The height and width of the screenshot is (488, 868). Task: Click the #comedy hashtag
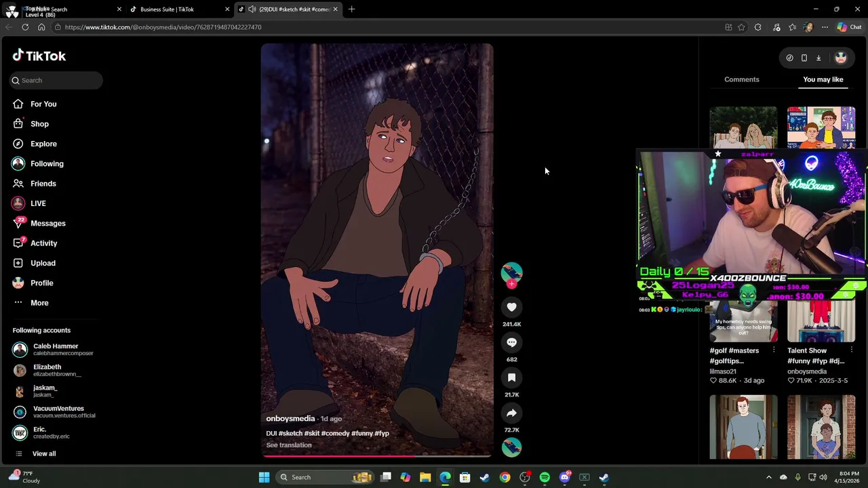[x=335, y=433]
